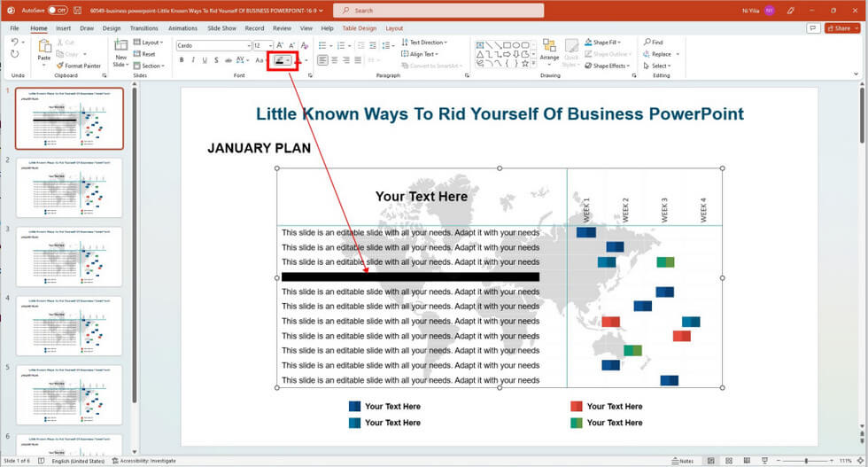This screenshot has height=467, width=868.
Task: Switch to Reading View
Action: pyautogui.click(x=747, y=461)
